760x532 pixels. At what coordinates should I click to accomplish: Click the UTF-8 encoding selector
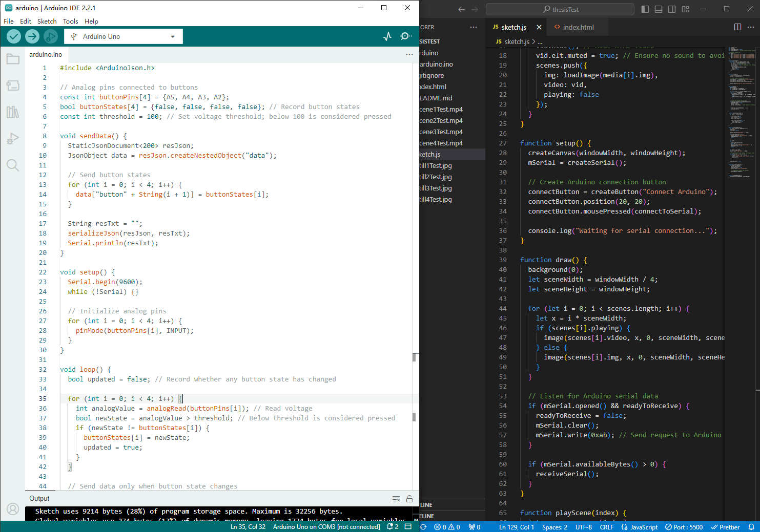(x=584, y=527)
